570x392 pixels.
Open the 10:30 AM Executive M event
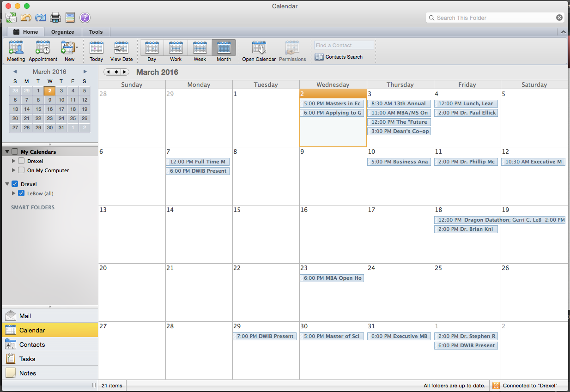pos(534,162)
